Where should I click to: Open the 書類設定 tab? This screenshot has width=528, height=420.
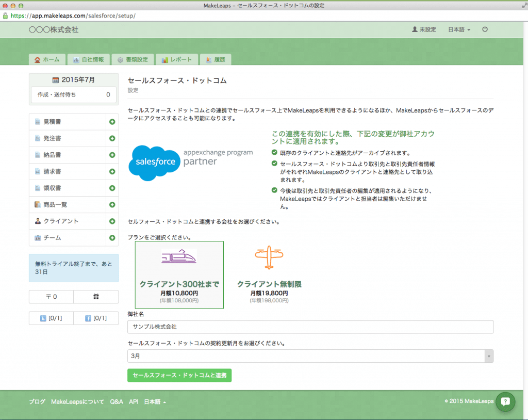(133, 59)
